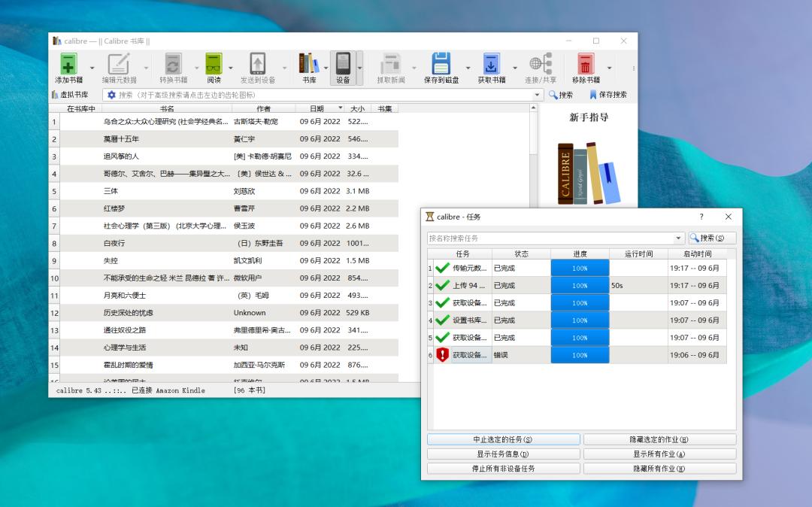Click the 保存到磁盘 (Save to disk) icon

click(441, 64)
